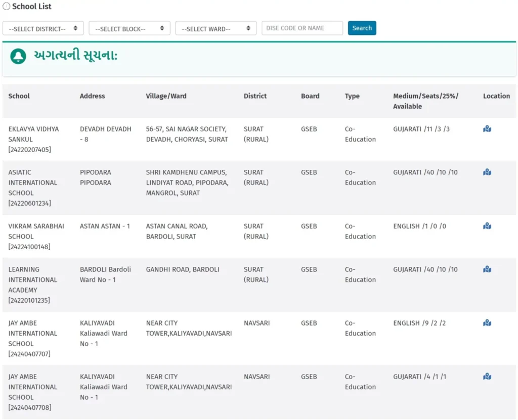Open map location for Eklavya Vidhya Sankul
Viewport: 518px width, 420px height.
487,129
